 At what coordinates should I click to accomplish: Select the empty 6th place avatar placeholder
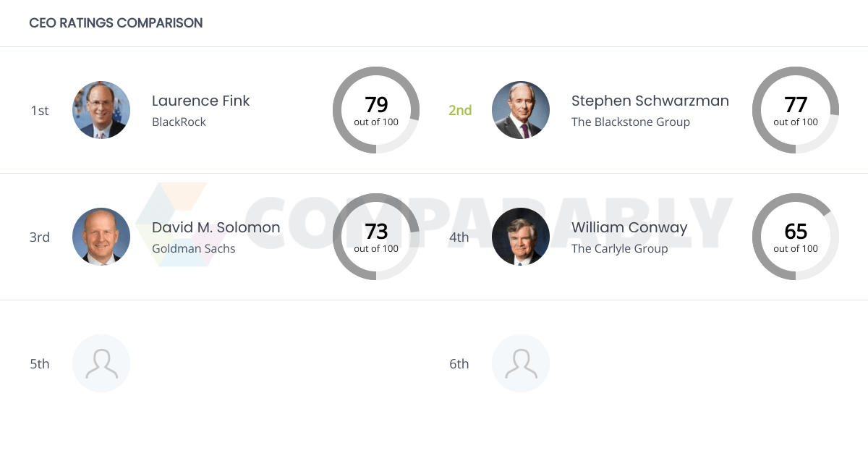coord(521,363)
